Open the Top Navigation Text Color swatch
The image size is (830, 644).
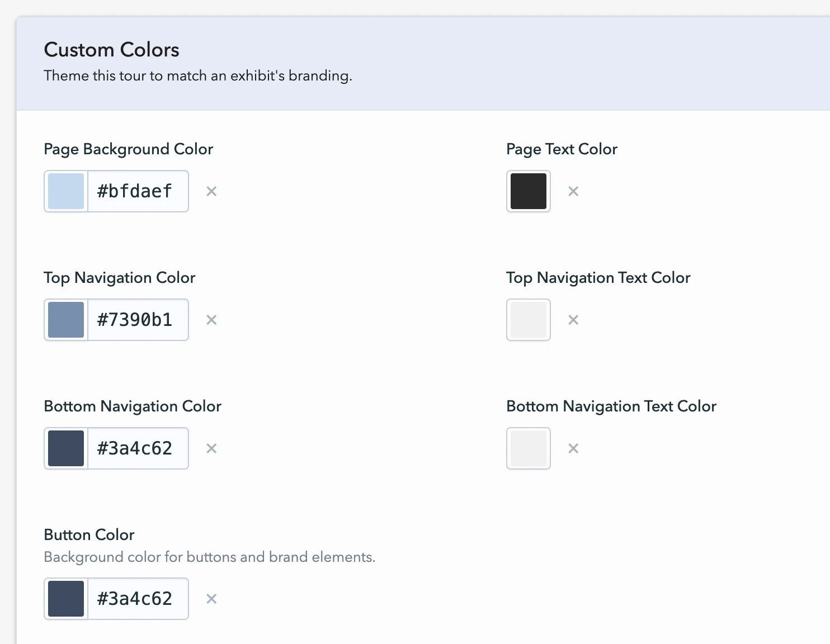(x=529, y=320)
